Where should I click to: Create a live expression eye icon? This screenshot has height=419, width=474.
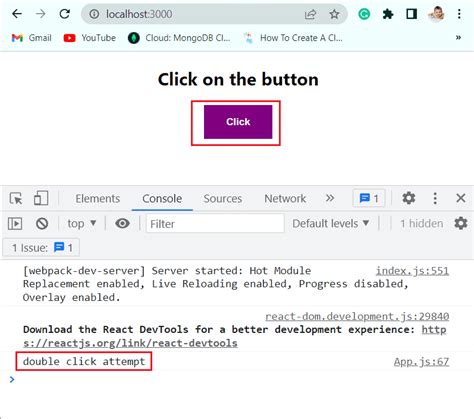(x=122, y=223)
